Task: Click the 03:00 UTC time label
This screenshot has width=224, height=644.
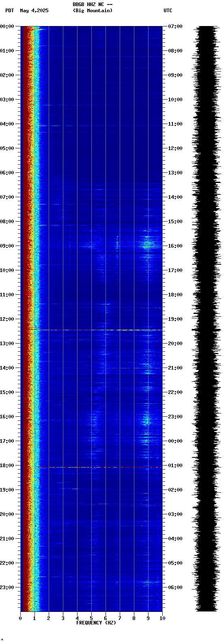Action: click(x=175, y=514)
